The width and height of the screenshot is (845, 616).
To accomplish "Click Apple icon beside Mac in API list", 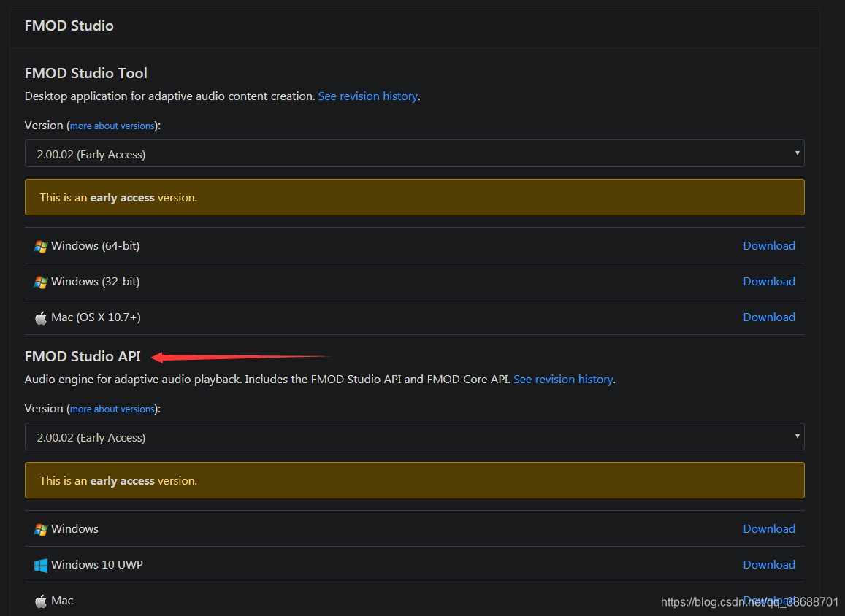I will (x=40, y=601).
